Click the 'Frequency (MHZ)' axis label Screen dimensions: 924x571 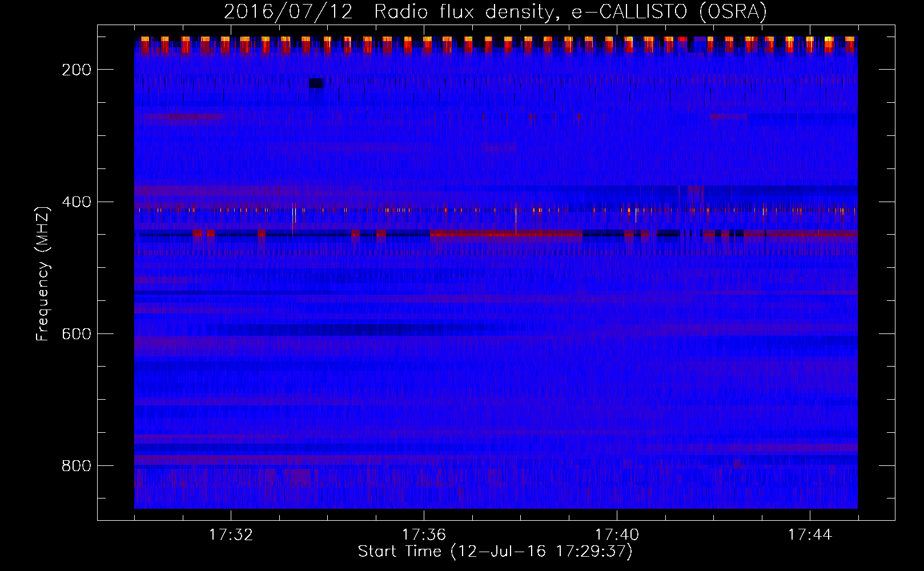43,274
